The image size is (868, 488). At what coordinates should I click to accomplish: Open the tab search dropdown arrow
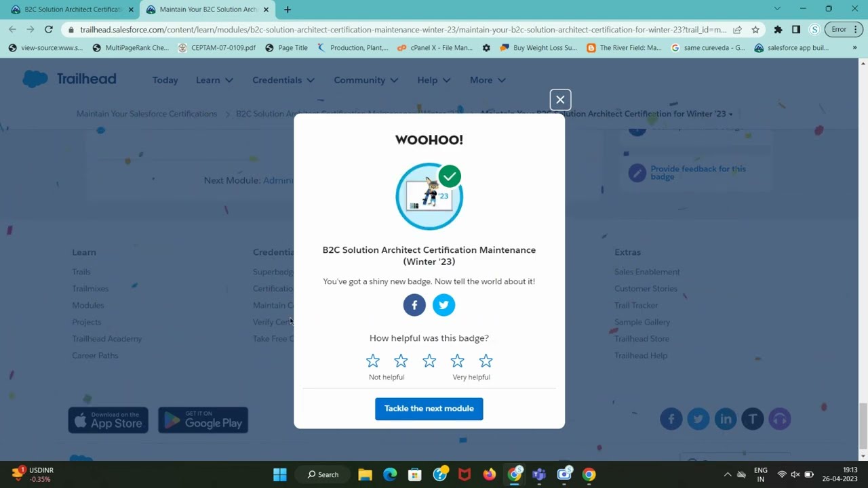777,9
